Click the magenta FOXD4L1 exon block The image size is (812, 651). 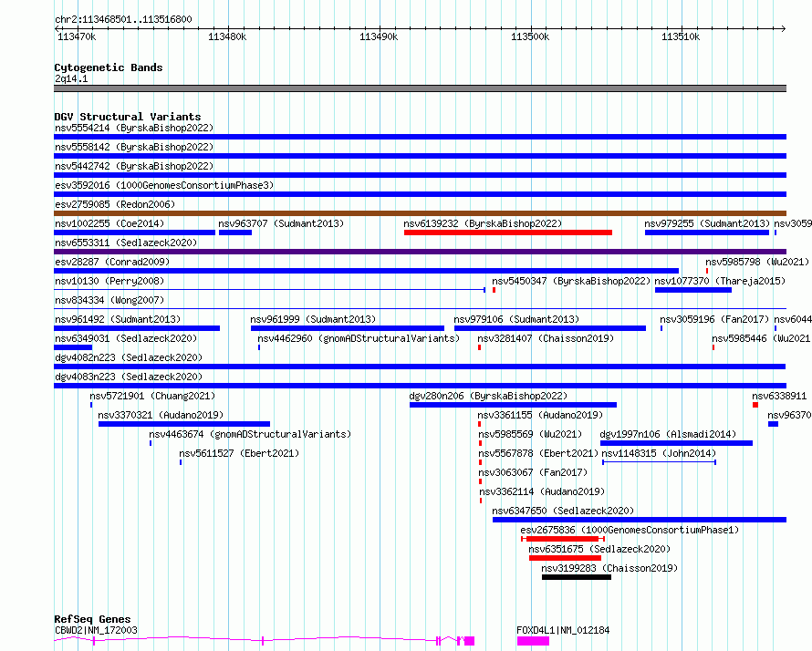pos(533,641)
